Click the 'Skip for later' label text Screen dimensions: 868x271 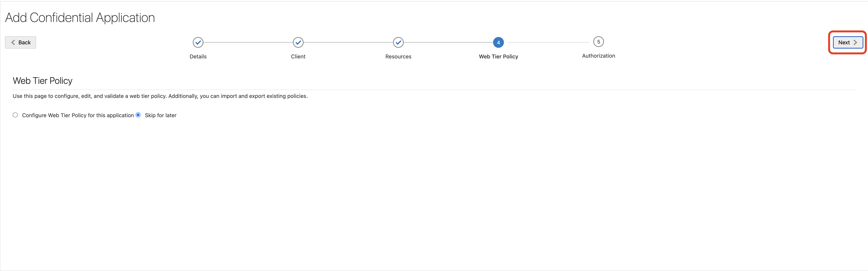pyautogui.click(x=160, y=115)
